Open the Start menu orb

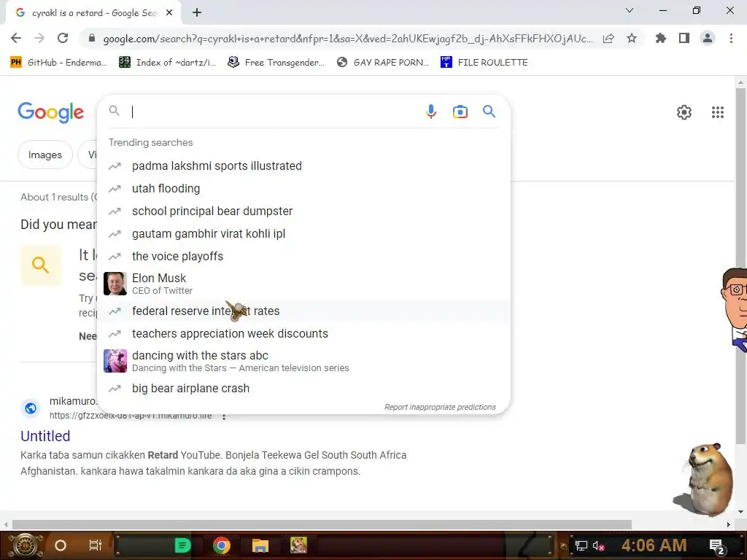26,545
